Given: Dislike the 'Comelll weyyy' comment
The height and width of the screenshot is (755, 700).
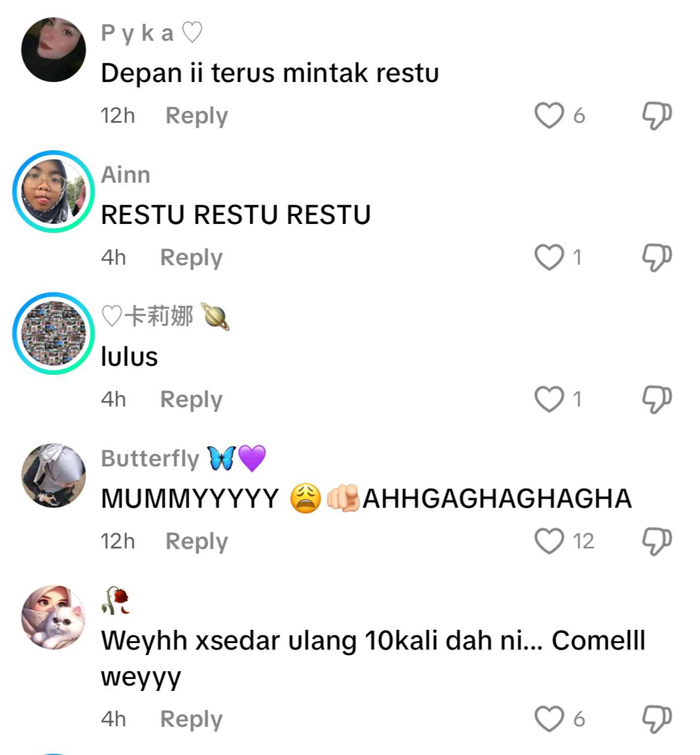Looking at the screenshot, I should [657, 719].
